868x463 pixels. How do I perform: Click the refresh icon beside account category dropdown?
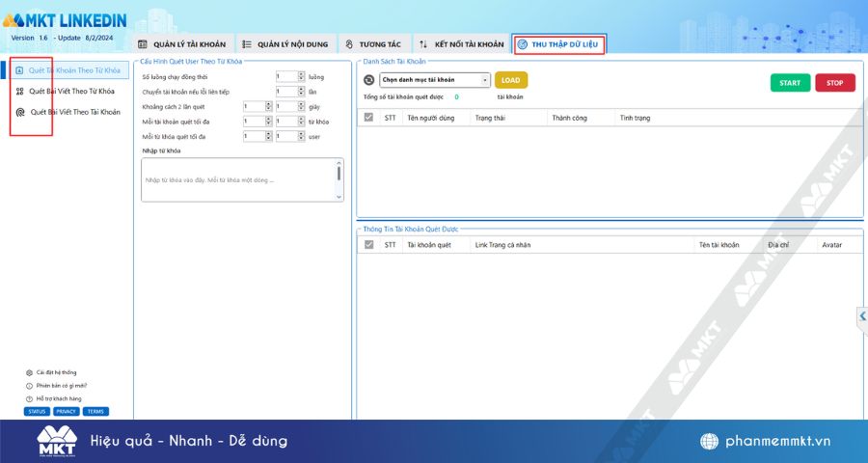coord(368,80)
